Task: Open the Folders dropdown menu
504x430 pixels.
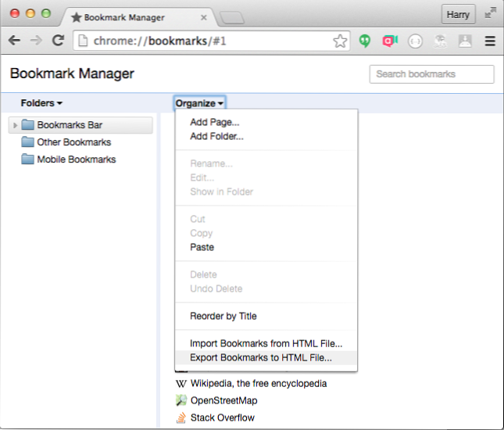Action: (41, 103)
